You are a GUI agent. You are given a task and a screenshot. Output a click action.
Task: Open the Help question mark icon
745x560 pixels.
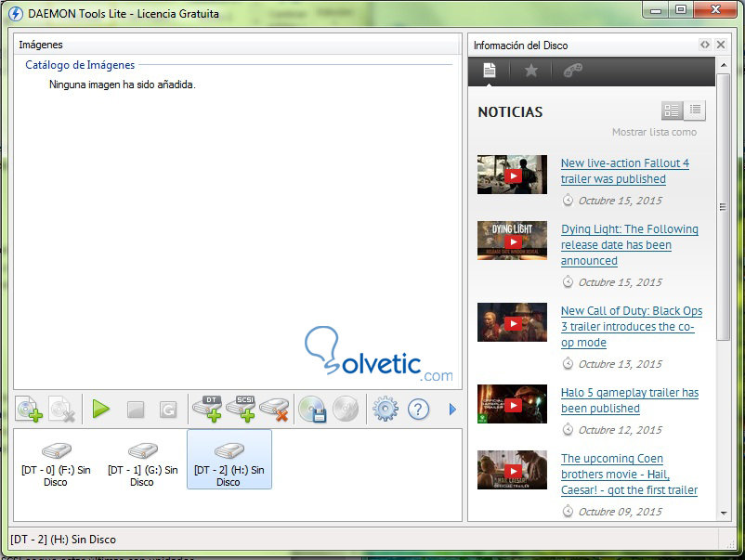point(419,409)
